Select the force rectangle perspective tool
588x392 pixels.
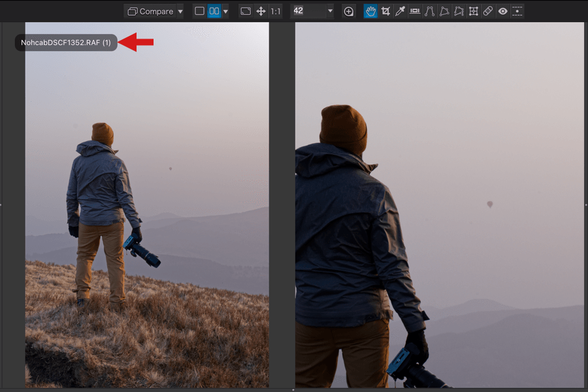(444, 11)
